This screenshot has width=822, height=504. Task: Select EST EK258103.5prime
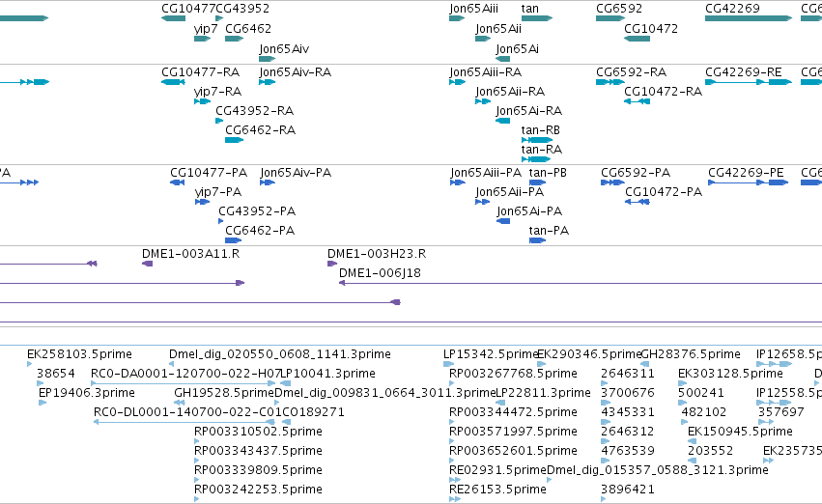[x=79, y=354]
